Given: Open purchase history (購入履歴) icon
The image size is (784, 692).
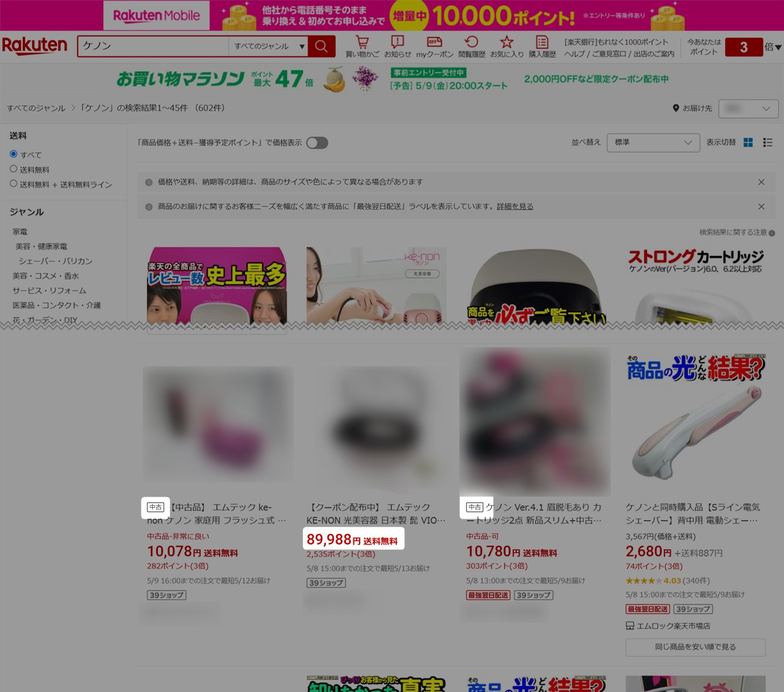Looking at the screenshot, I should click(x=542, y=47).
